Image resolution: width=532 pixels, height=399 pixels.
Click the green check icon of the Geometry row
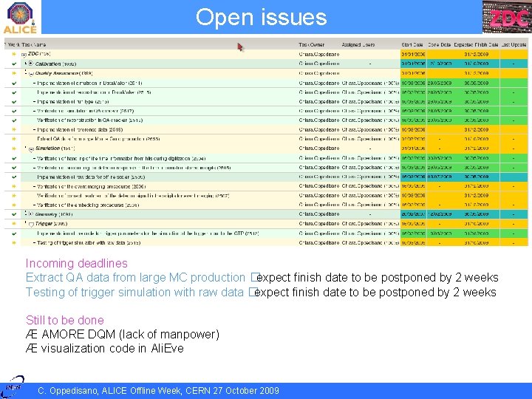click(14, 214)
